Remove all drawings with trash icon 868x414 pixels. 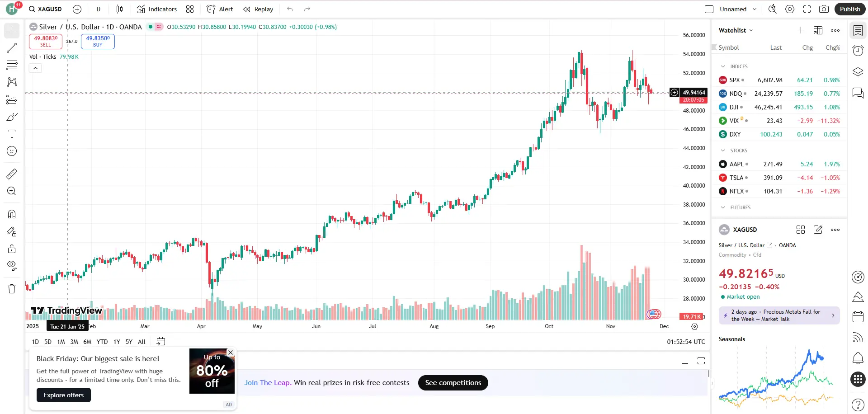pos(12,288)
